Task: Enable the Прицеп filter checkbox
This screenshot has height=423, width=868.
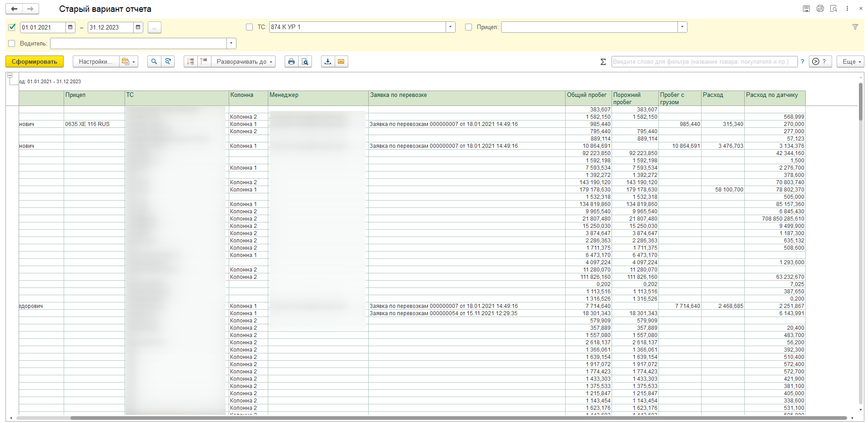Action: (468, 27)
